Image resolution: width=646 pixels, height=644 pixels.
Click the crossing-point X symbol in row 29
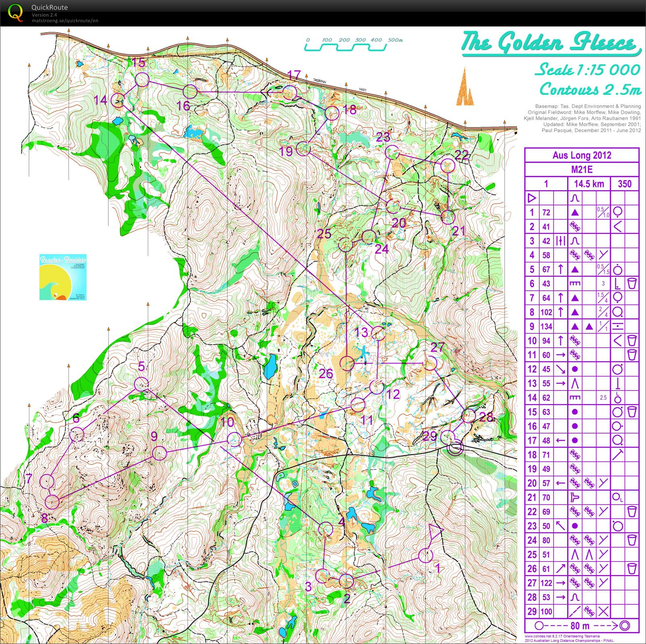[x=604, y=611]
